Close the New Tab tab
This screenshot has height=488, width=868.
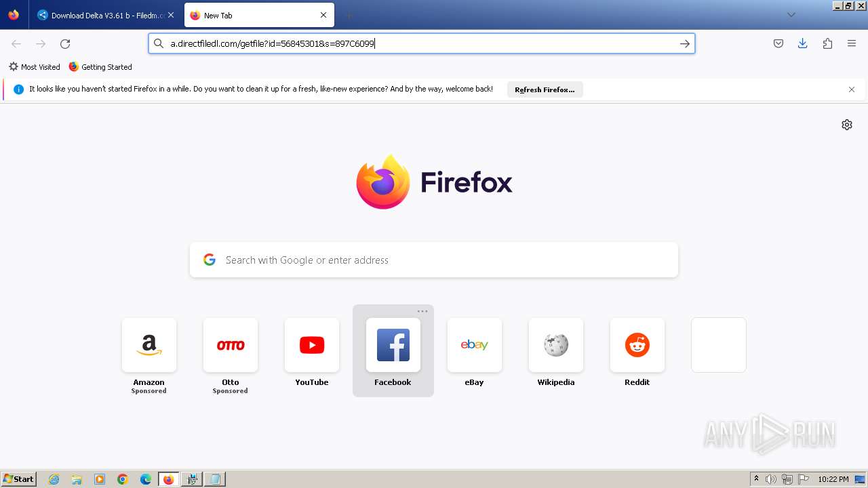click(323, 15)
